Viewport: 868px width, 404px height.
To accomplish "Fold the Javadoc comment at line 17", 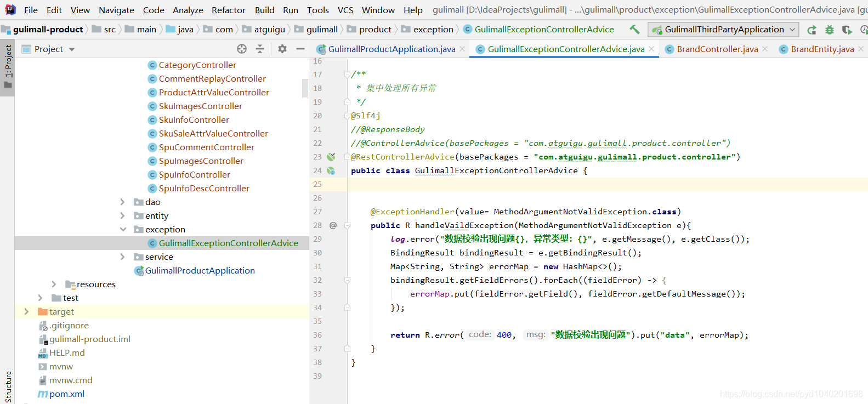I will click(347, 75).
